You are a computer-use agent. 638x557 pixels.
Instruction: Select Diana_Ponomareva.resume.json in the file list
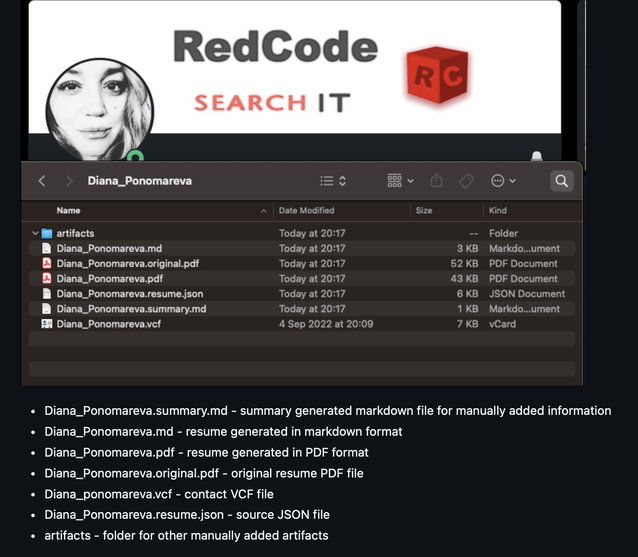click(302, 294)
